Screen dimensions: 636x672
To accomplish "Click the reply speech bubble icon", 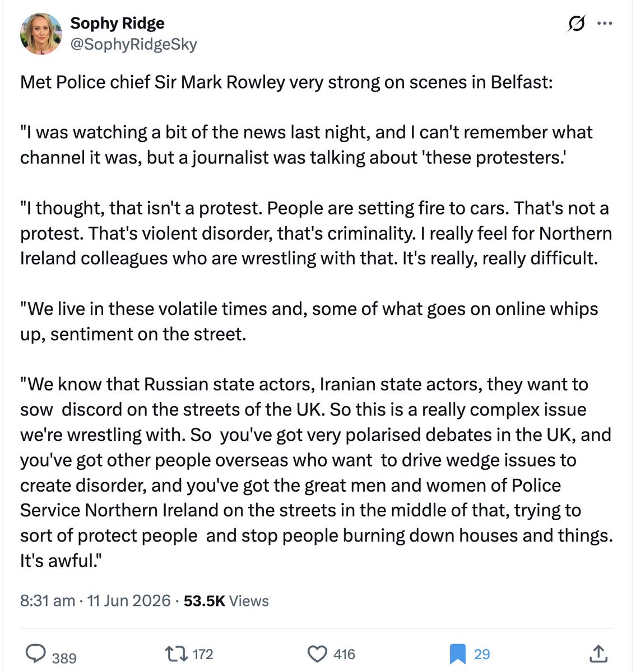I will (x=36, y=654).
